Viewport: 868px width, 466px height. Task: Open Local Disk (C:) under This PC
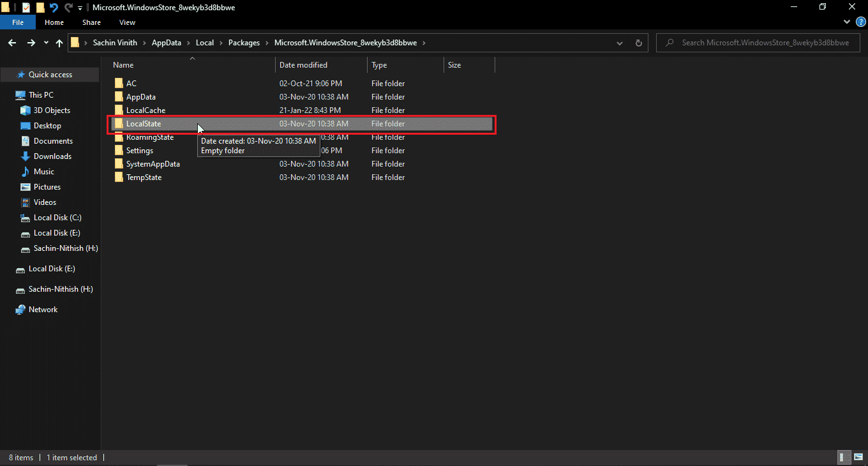[x=57, y=218]
